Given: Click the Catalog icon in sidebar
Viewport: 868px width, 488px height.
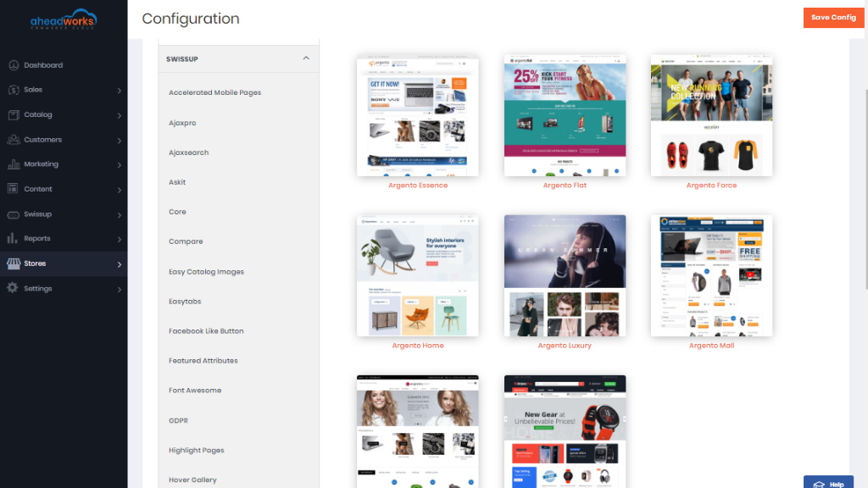Looking at the screenshot, I should pos(14,114).
